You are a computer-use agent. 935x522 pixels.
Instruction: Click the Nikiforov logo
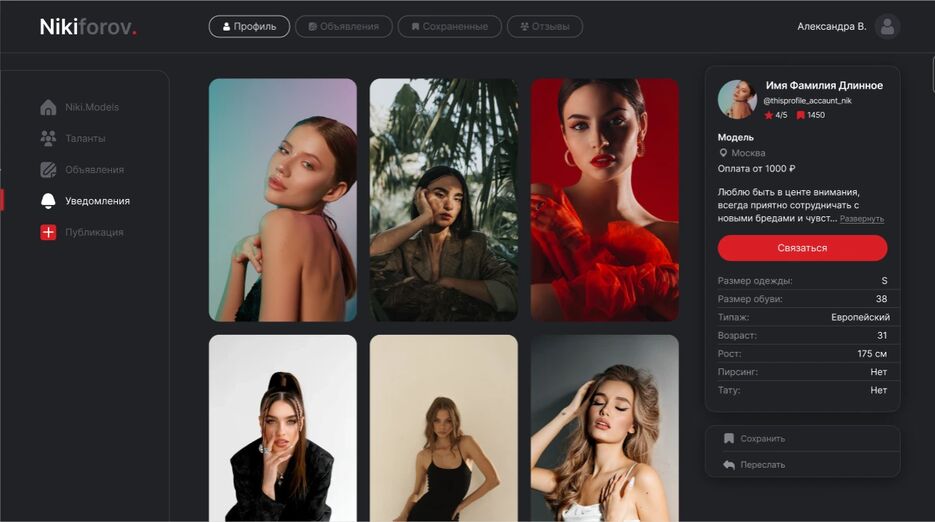point(88,27)
